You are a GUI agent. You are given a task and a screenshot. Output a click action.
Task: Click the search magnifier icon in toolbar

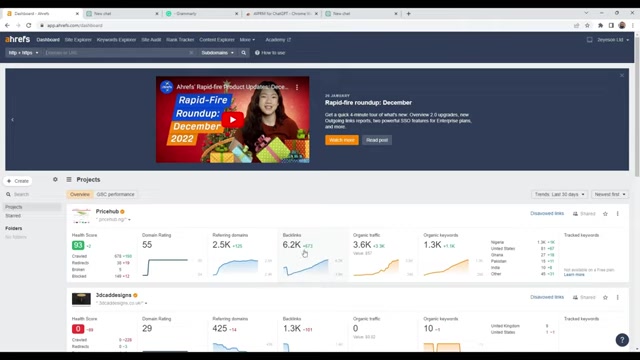(244, 53)
